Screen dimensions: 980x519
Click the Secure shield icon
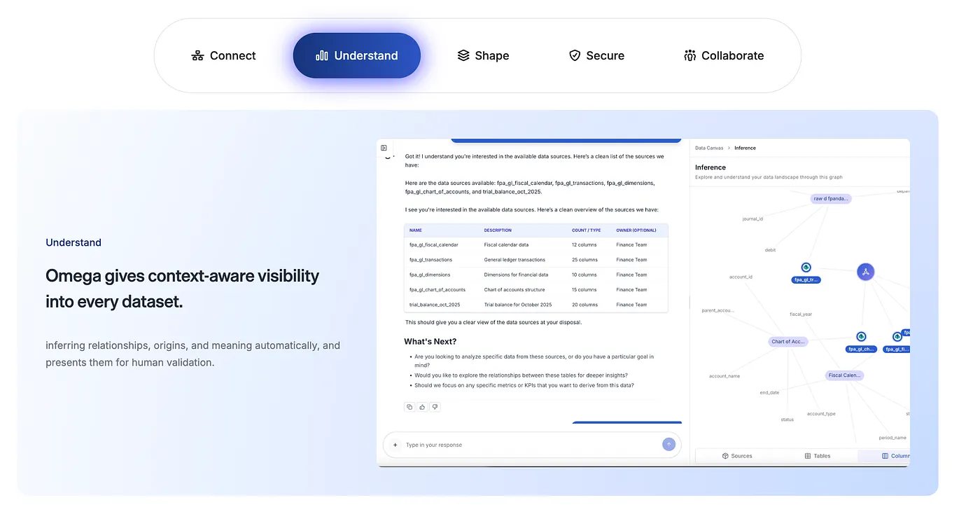(575, 56)
